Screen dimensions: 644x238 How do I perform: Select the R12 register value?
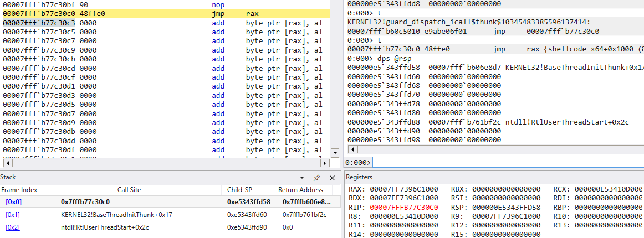tap(506, 225)
